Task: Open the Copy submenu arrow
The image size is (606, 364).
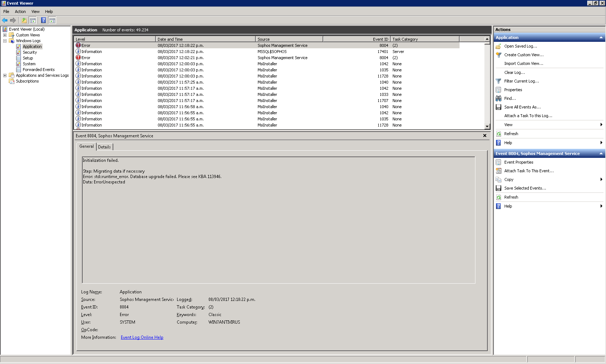Action: (x=601, y=179)
